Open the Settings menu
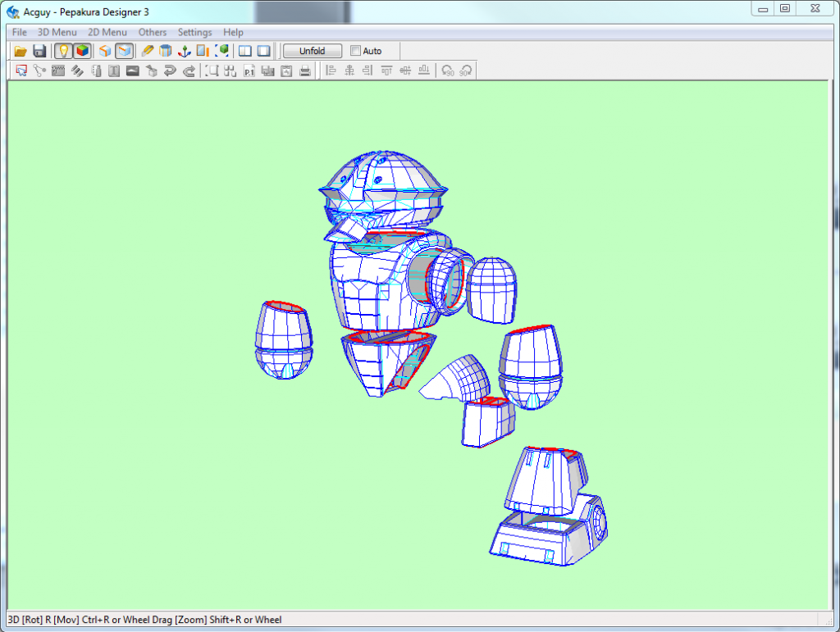 click(x=194, y=32)
